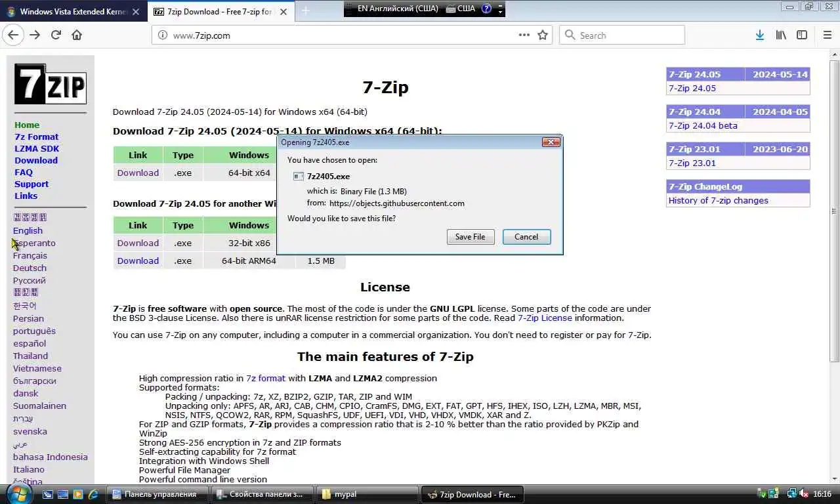The height and width of the screenshot is (504, 840).
Task: Switch to Свойства панели taskbar window
Action: point(262,494)
